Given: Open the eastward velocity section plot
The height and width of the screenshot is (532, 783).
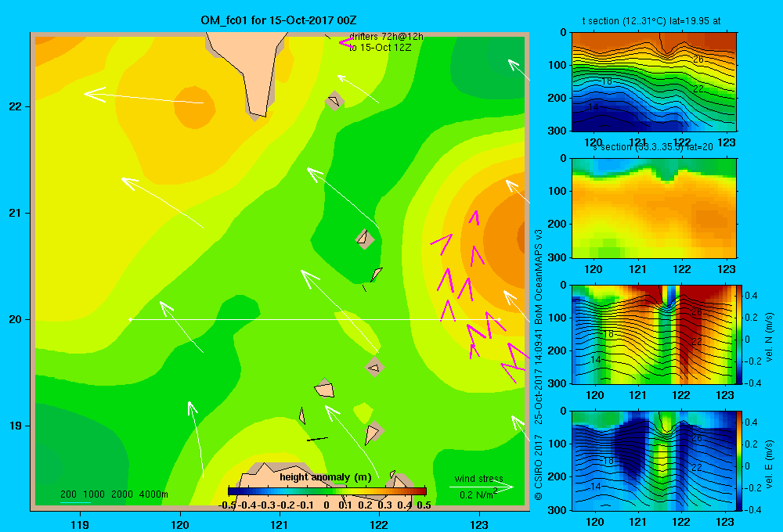Looking at the screenshot, I should (x=654, y=460).
